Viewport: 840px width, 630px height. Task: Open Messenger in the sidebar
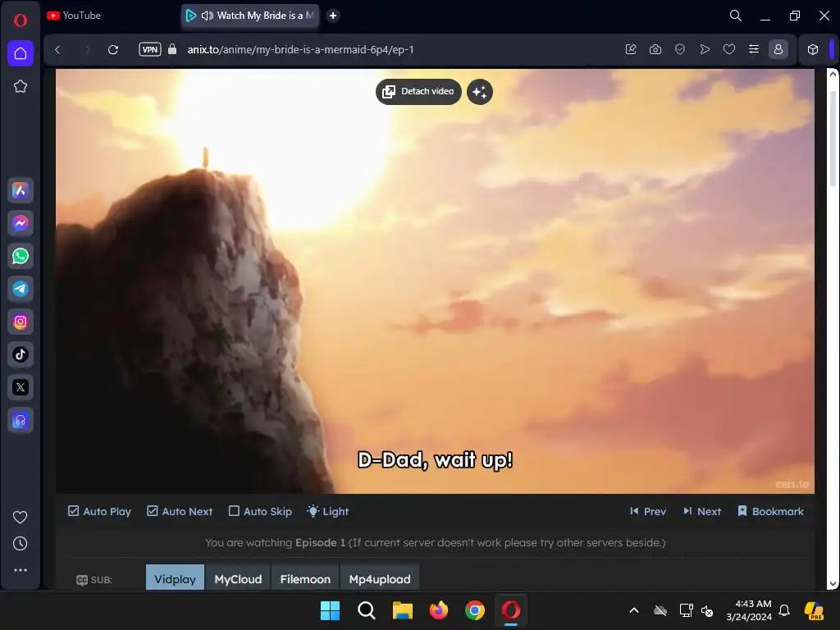pos(21,223)
